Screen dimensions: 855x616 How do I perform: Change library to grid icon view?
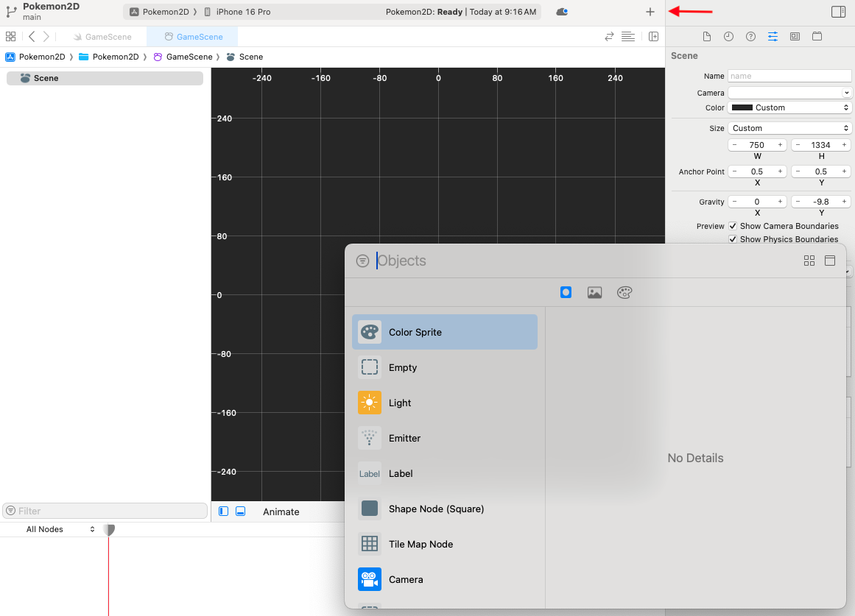point(809,261)
